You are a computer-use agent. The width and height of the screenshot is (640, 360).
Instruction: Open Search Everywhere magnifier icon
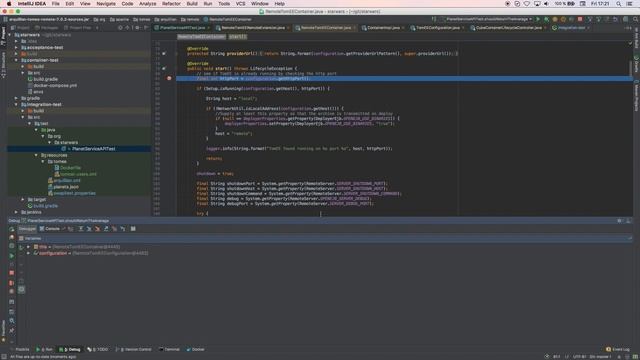tap(635, 19)
